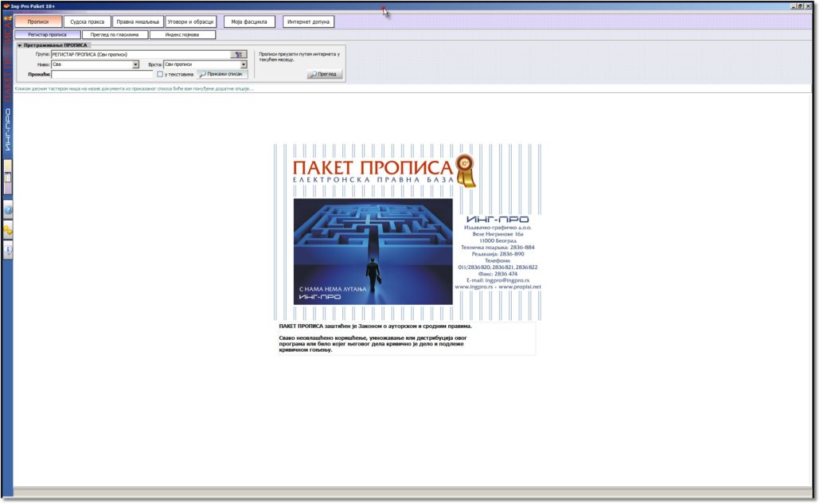The width and height of the screenshot is (820, 504).
Task: Click the Група field showing РЕГИСТАР ПРОПИСА
Action: pyautogui.click(x=141, y=54)
